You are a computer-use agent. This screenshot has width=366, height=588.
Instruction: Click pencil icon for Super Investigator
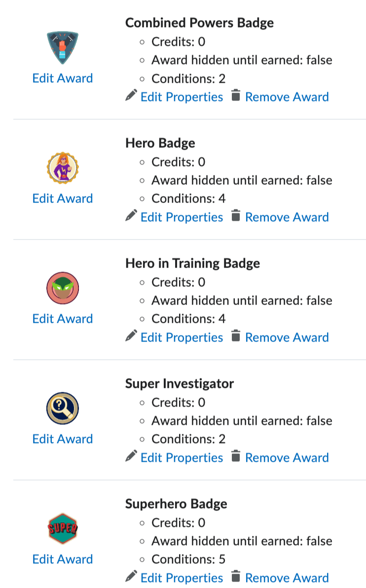tap(131, 455)
